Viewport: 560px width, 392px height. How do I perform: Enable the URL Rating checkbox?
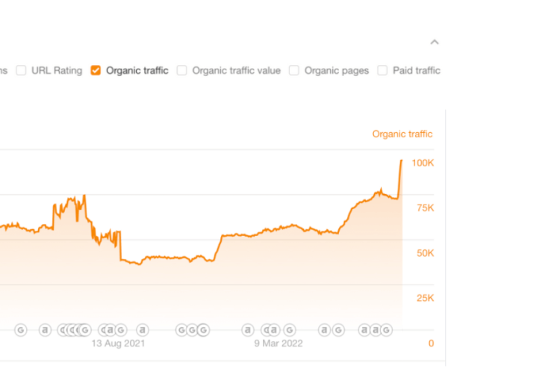(21, 70)
